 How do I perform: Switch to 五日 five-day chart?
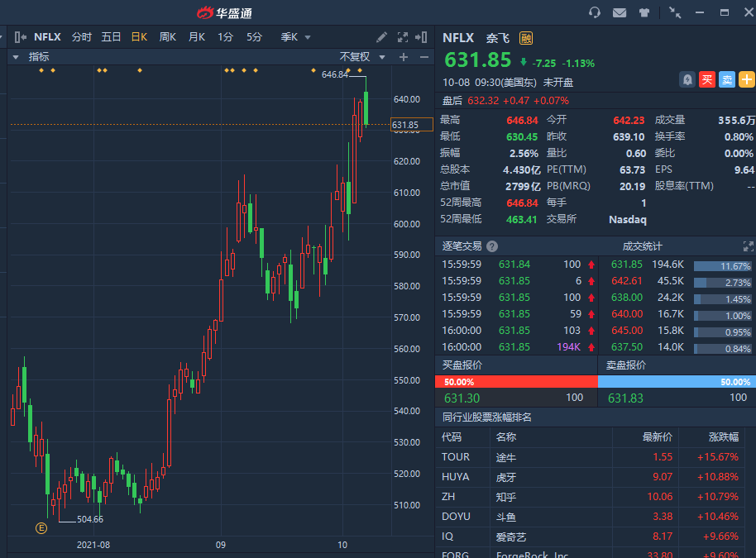[111, 37]
